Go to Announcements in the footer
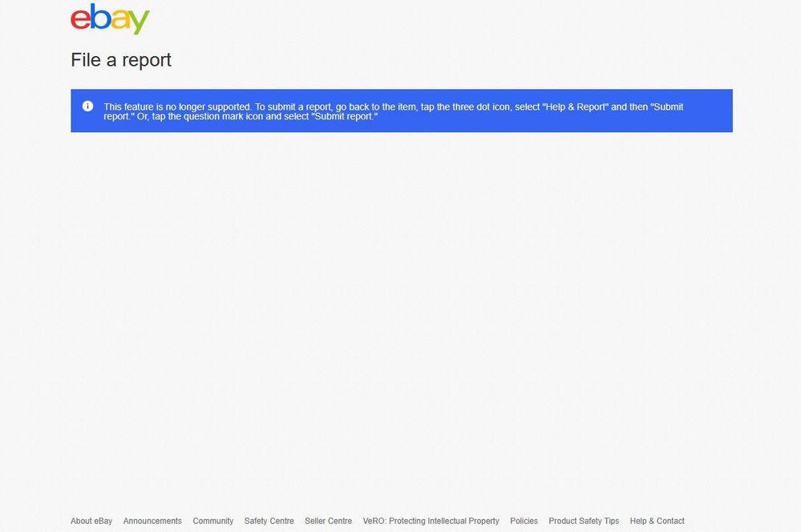 click(x=152, y=521)
